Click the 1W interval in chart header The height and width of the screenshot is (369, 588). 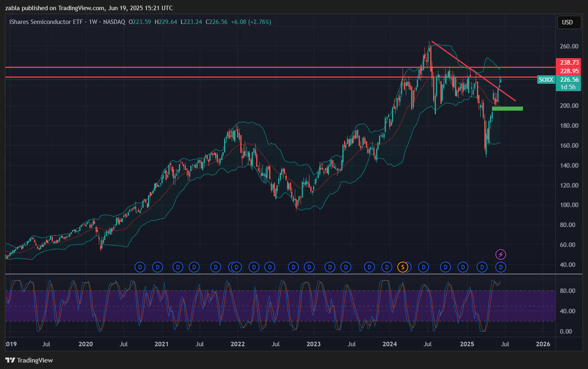pos(93,22)
